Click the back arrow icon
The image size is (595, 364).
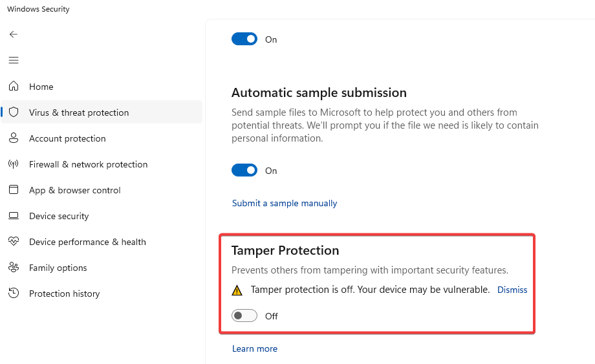(x=14, y=34)
